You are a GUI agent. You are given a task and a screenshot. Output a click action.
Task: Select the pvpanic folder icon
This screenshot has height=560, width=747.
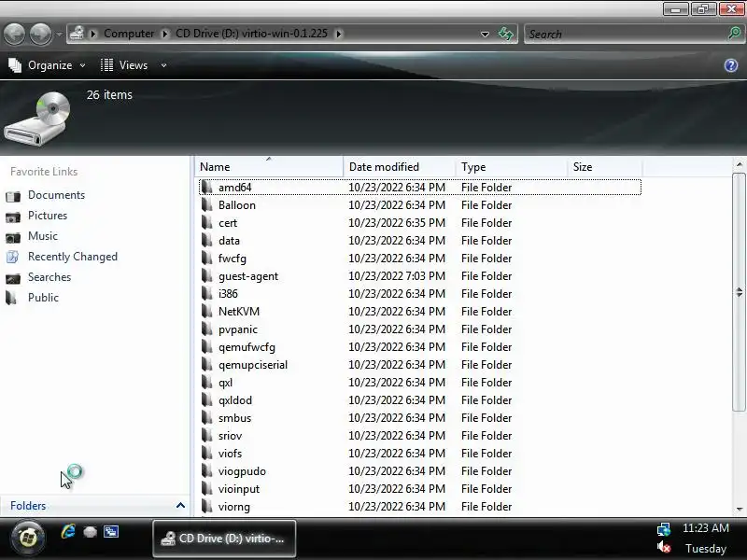tap(206, 329)
